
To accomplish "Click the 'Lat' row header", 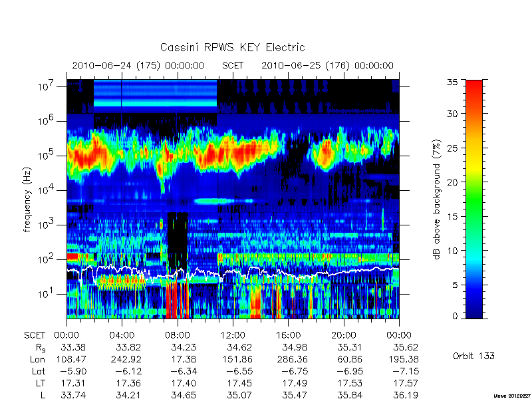I will [x=39, y=371].
